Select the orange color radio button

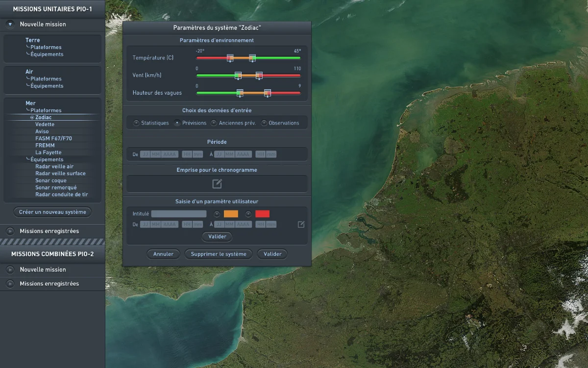[217, 213]
